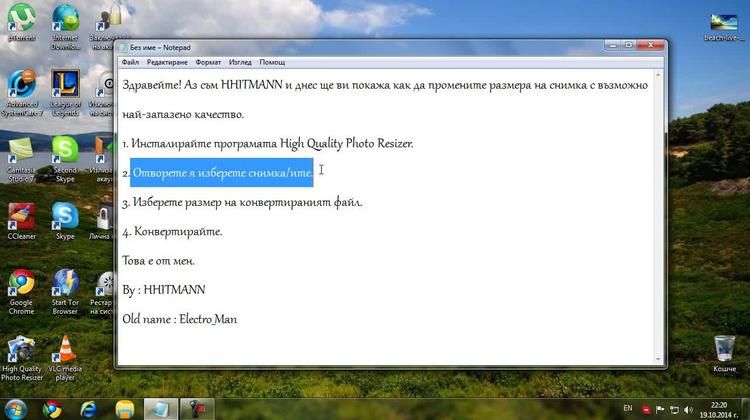Open the Формат menu
Image resolution: width=750 pixels, height=420 pixels.
[208, 62]
